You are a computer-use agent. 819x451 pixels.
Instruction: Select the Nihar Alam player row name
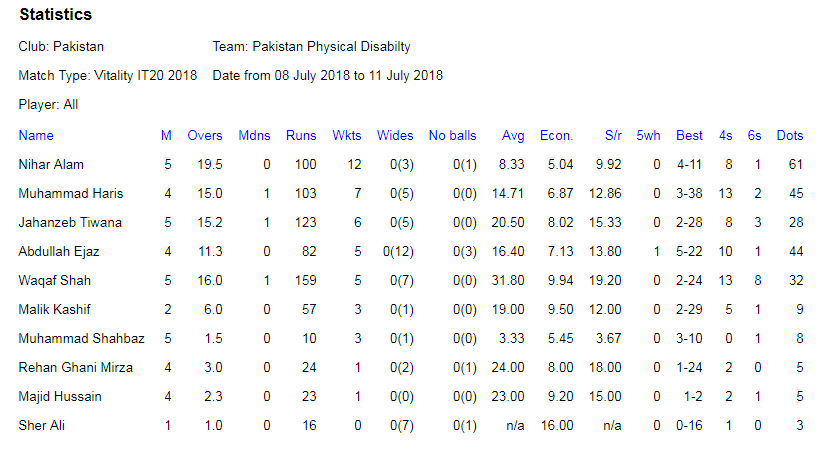point(51,165)
